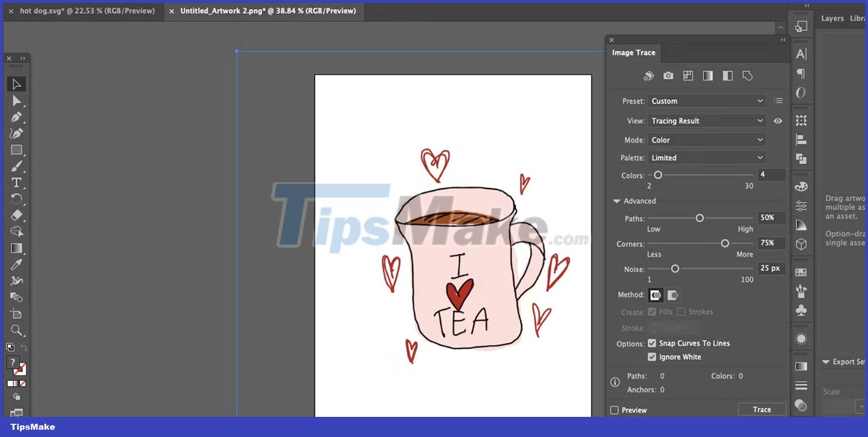
Task: Pick the Type tool
Action: click(16, 183)
